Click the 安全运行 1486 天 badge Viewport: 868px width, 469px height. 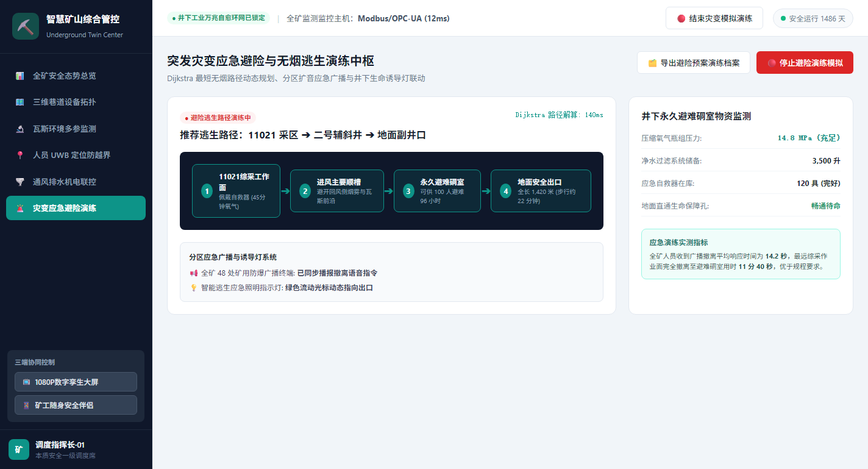[813, 18]
